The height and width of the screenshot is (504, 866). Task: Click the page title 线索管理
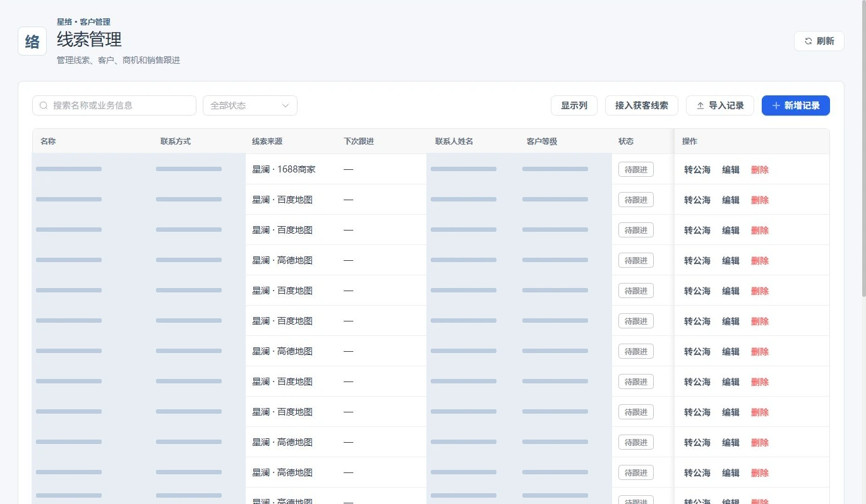[89, 39]
